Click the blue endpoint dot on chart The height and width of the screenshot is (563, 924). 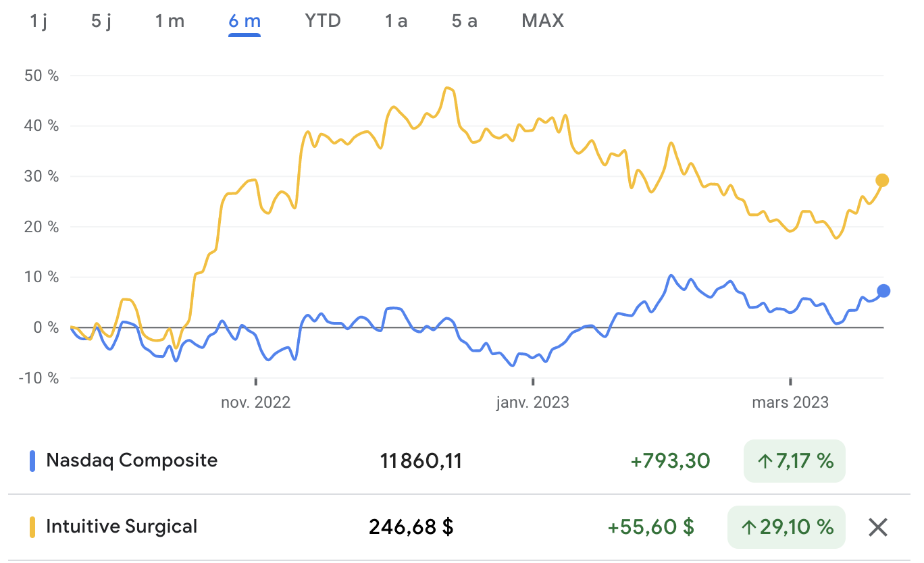tap(883, 291)
